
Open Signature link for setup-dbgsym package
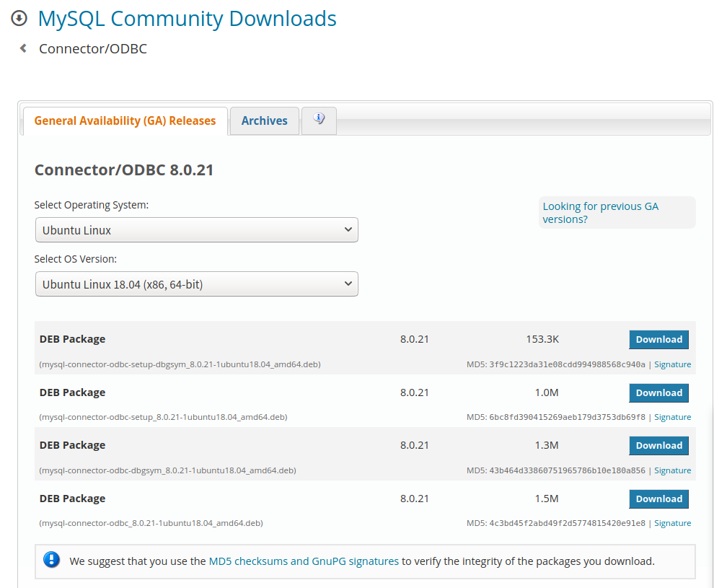tap(673, 364)
